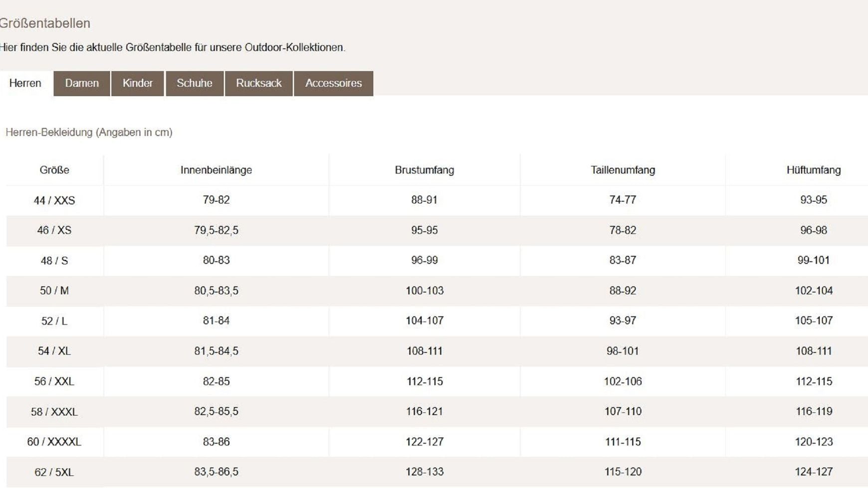Show the Schuhe size table

(x=195, y=83)
